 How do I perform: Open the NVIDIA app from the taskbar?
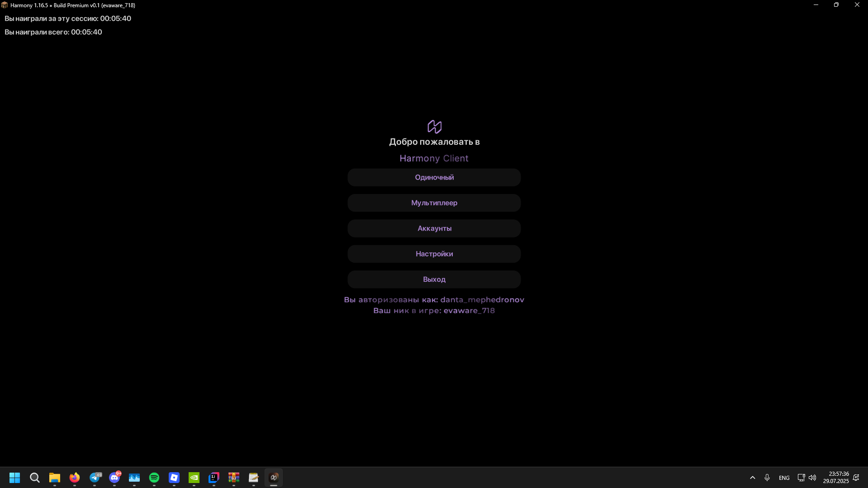point(194,478)
